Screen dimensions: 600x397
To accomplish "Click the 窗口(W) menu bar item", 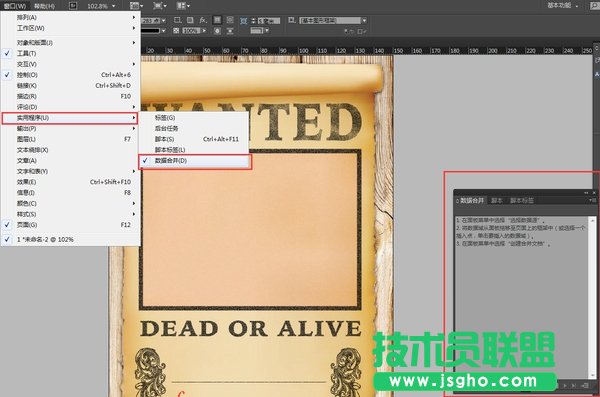I will point(15,6).
